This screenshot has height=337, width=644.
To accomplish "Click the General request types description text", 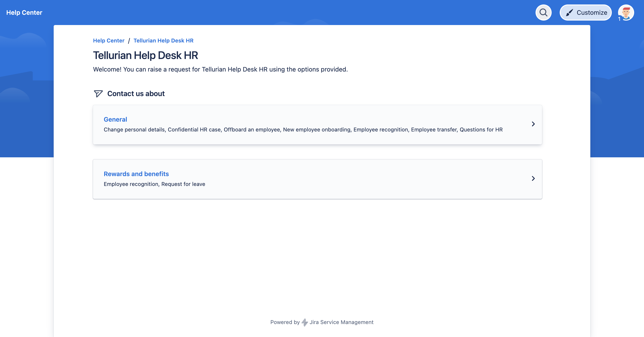I will (303, 130).
